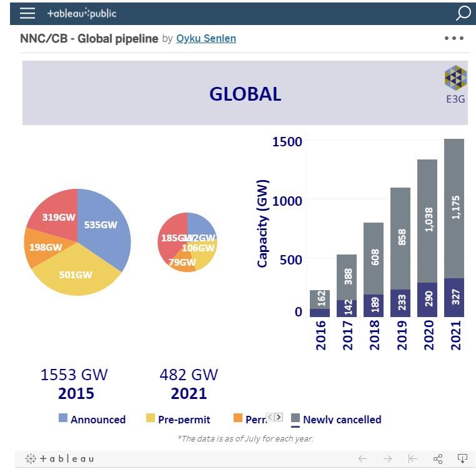
Task: Click the Tableau logo in the bottom bar
Action: 60,459
